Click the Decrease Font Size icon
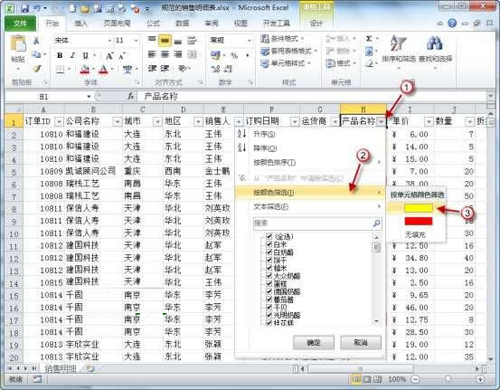This screenshot has width=500, height=390. [x=122, y=56]
